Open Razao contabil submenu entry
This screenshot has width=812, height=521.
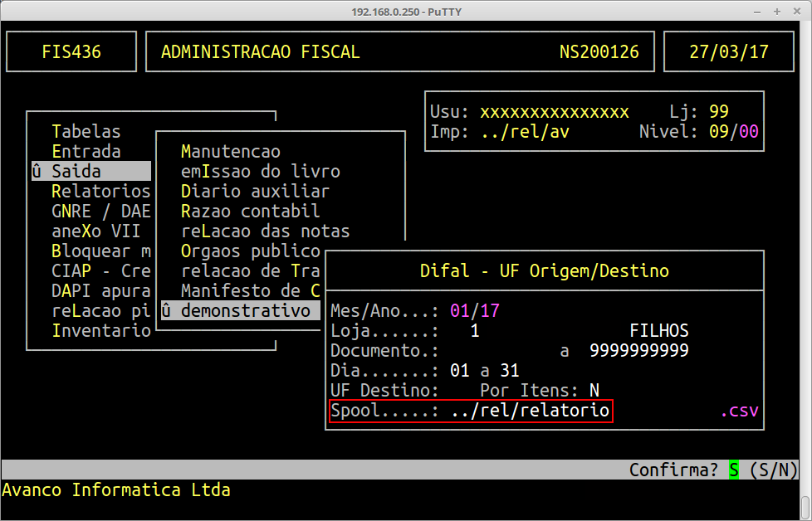click(250, 211)
